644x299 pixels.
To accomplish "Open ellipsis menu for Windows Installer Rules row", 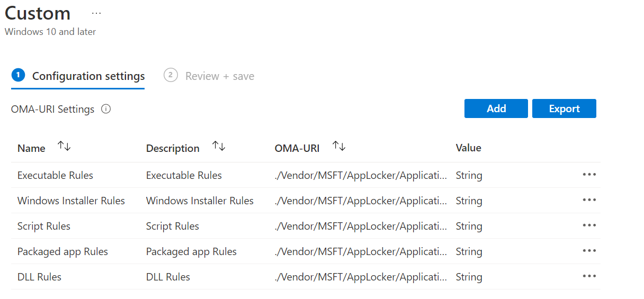I will point(589,201).
